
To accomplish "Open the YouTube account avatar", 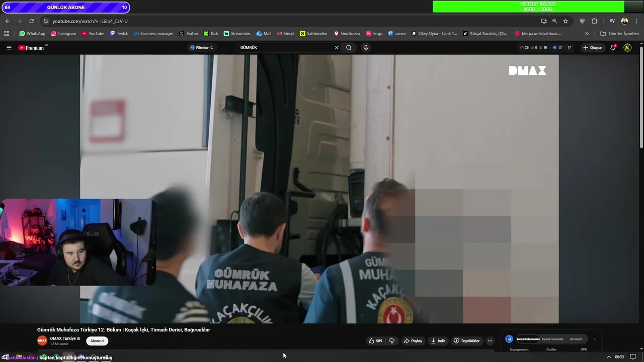I will [x=627, y=48].
